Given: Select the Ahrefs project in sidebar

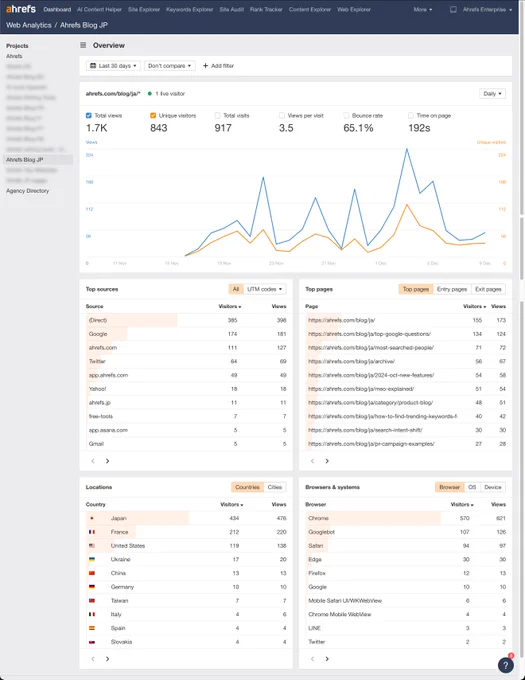Looking at the screenshot, I should [14, 56].
